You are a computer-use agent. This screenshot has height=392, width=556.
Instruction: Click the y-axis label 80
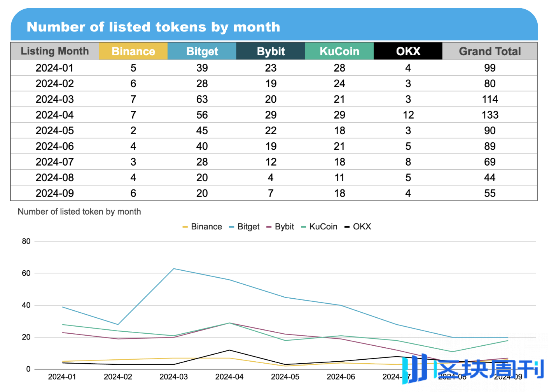[x=26, y=241]
